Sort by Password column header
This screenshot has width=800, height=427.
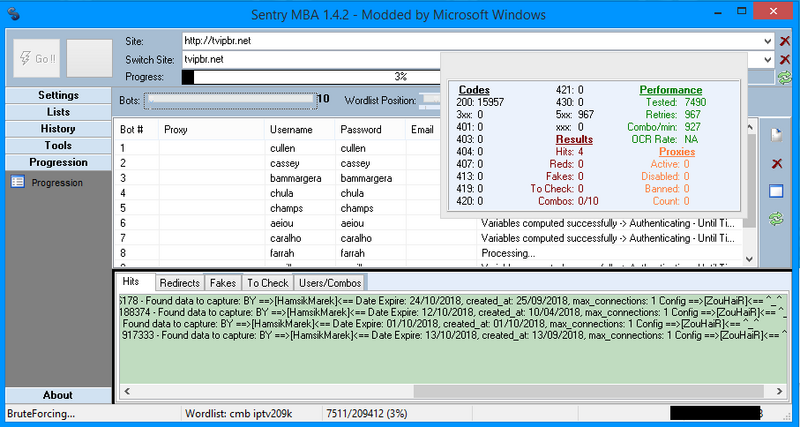(370, 130)
